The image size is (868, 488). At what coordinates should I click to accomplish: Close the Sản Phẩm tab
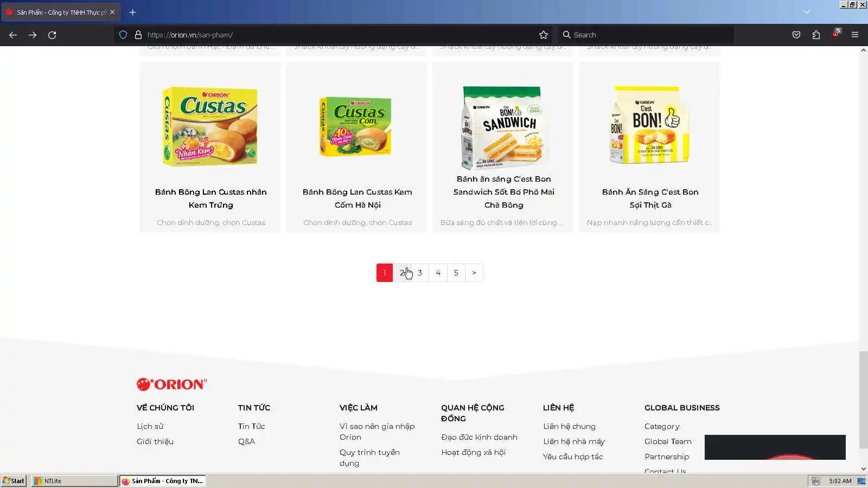click(112, 12)
